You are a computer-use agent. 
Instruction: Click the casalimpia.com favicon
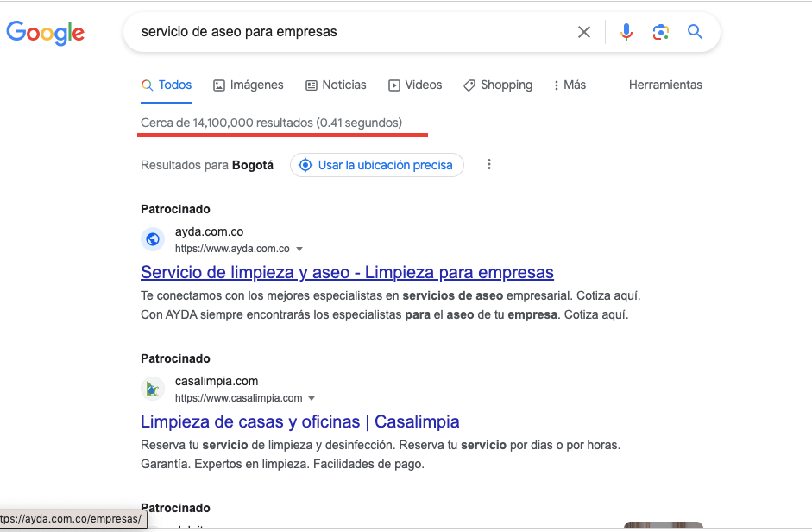pos(153,389)
